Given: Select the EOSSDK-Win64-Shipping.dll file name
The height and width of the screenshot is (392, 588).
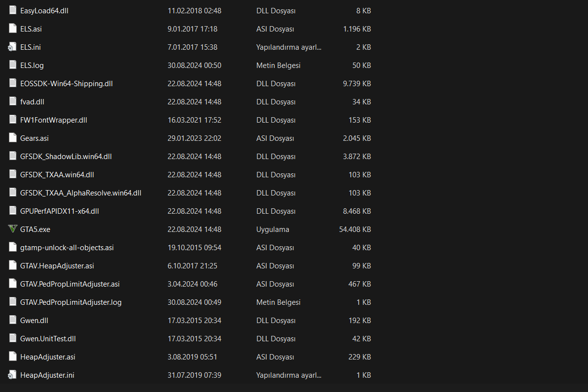Looking at the screenshot, I should 67,84.
